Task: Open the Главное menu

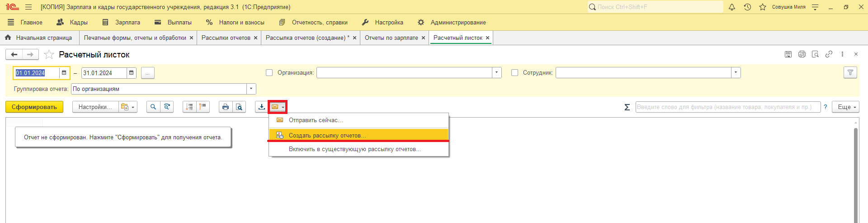Action: pyautogui.click(x=25, y=22)
